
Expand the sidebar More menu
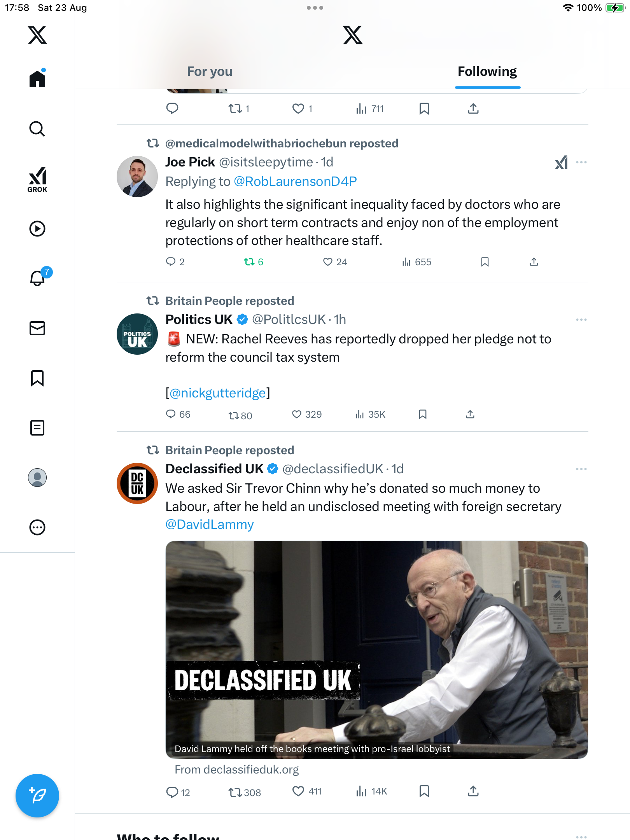[x=37, y=527]
